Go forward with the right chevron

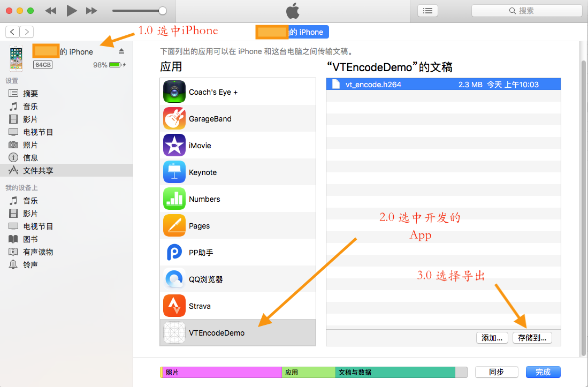coord(27,32)
